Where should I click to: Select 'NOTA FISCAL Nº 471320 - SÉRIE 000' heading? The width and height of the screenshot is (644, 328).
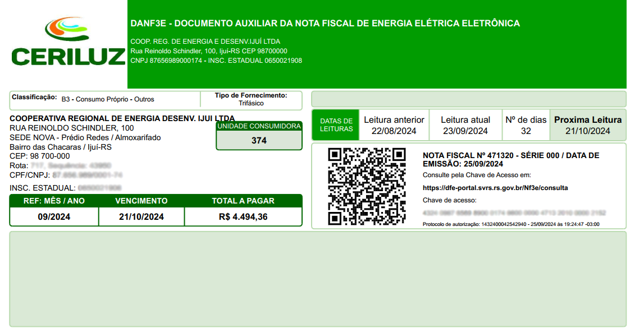point(511,159)
